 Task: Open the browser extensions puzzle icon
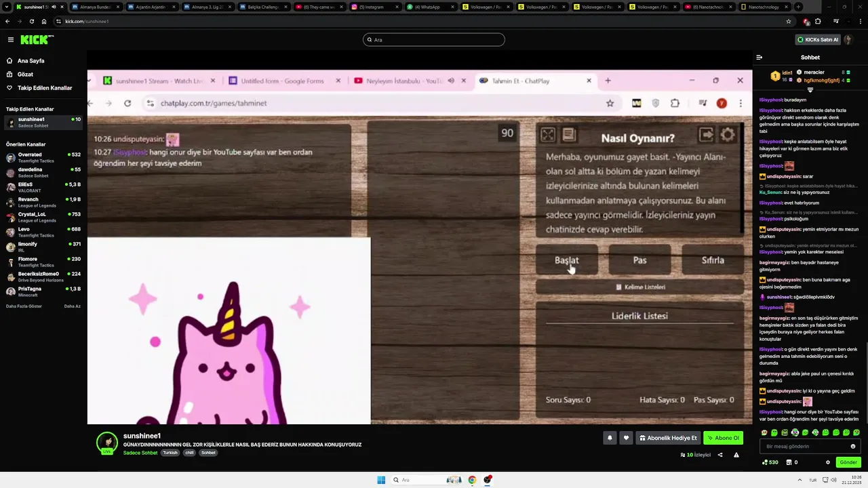click(x=818, y=21)
